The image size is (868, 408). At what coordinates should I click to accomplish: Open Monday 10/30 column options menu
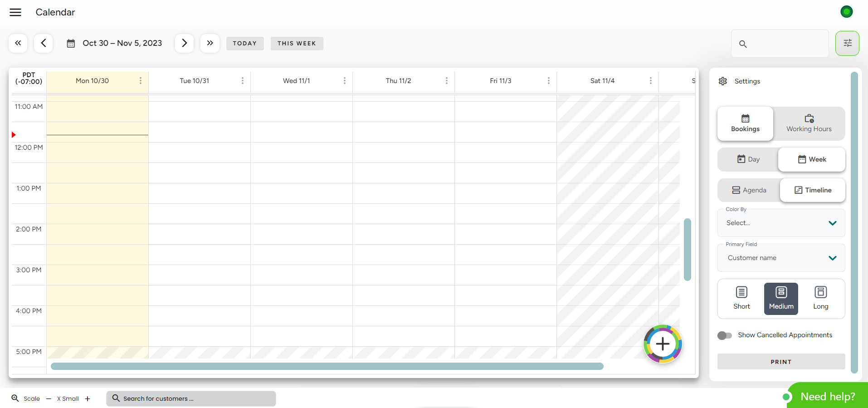tap(141, 81)
